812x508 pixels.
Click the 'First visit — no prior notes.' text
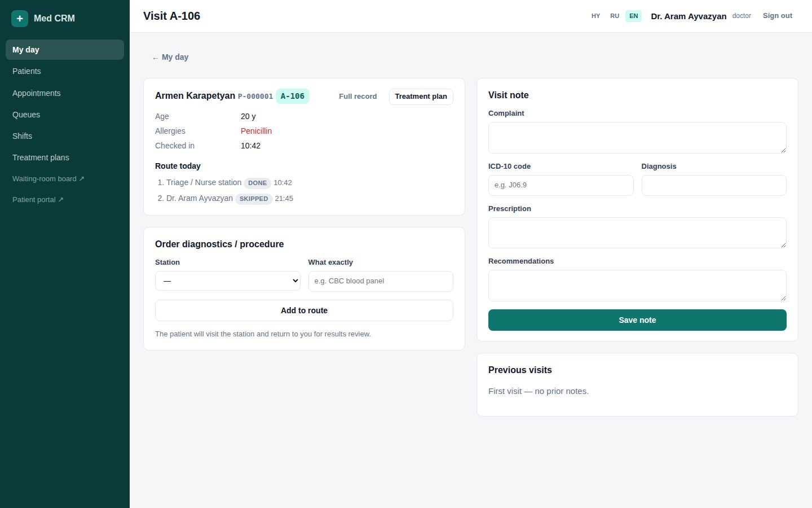tap(539, 391)
